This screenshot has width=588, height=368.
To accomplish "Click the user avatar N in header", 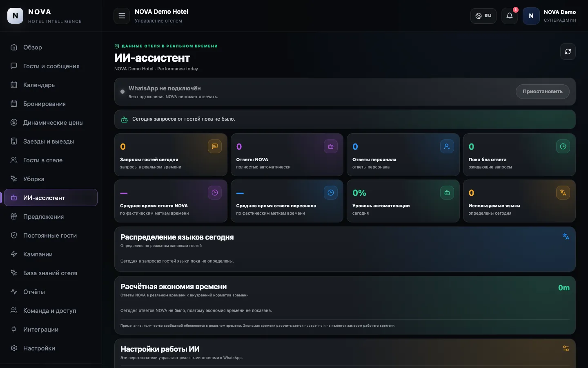I will coord(531,16).
